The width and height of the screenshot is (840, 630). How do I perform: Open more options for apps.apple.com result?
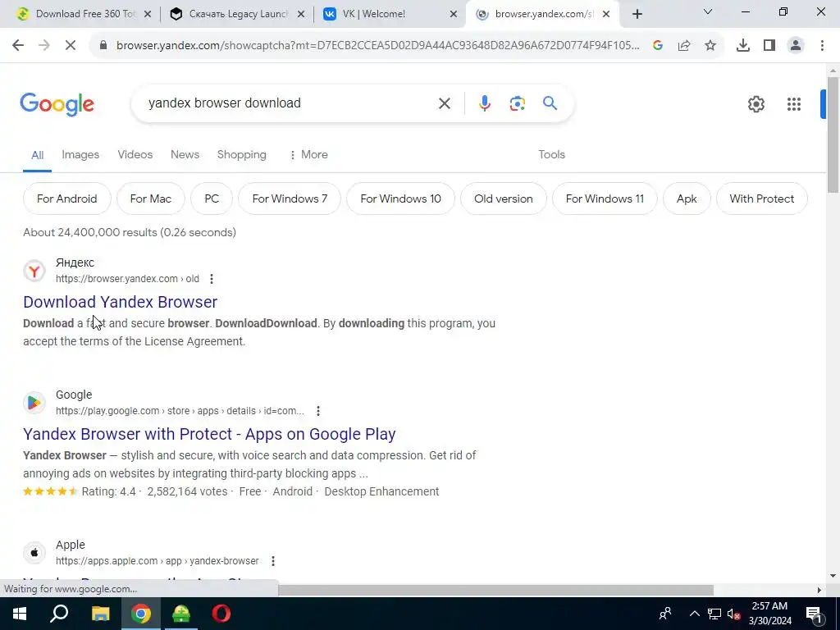pos(273,561)
